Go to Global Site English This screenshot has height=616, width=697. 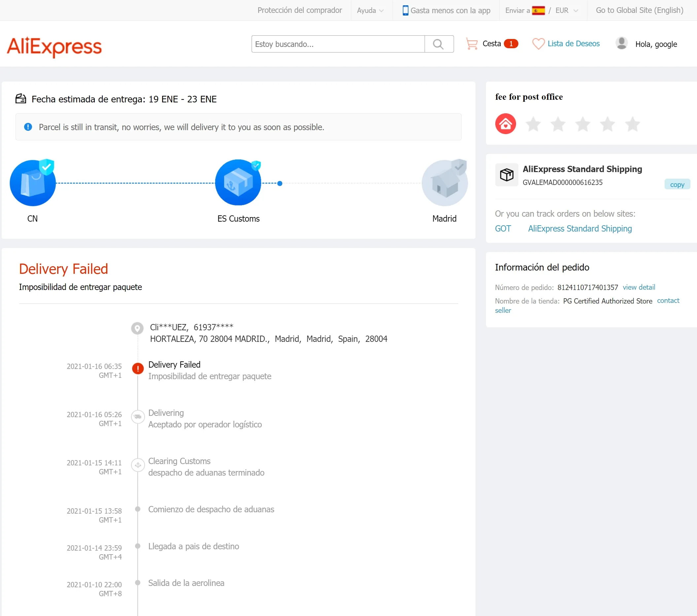pyautogui.click(x=639, y=11)
